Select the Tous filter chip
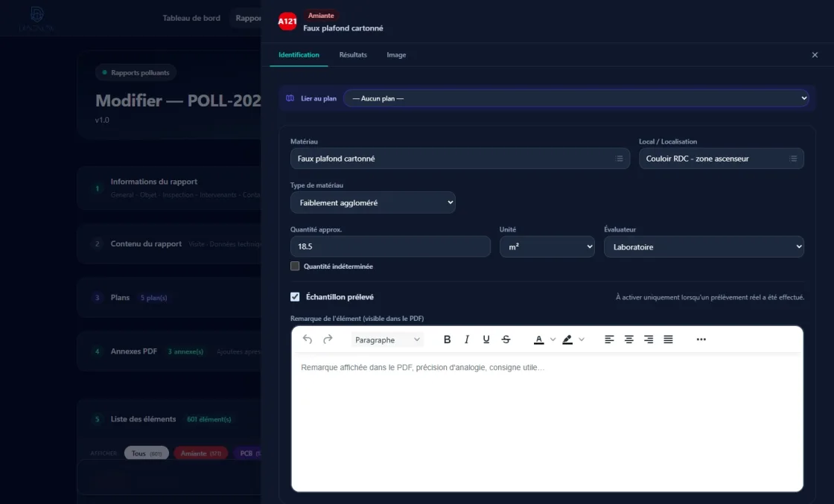834x504 pixels. pos(147,453)
